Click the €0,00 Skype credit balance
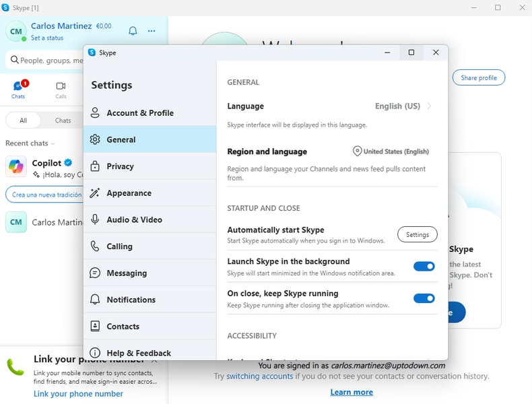Screen dimensions: 532x404 (104, 26)
